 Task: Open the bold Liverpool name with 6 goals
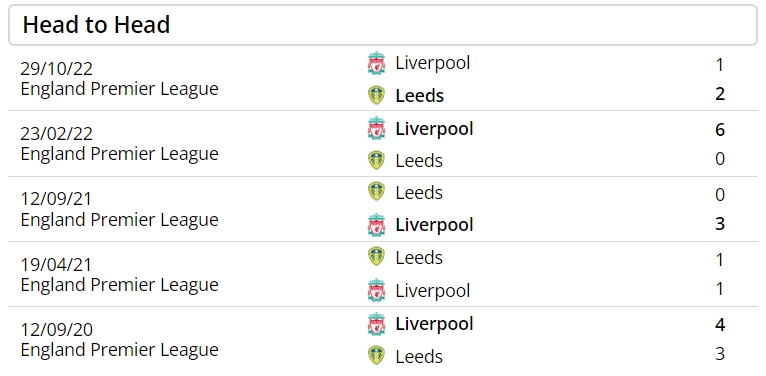(x=434, y=129)
